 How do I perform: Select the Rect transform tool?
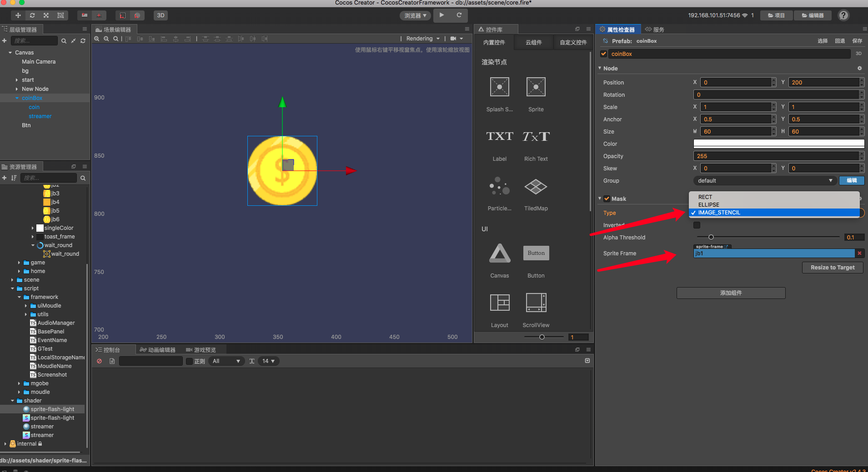coord(60,15)
